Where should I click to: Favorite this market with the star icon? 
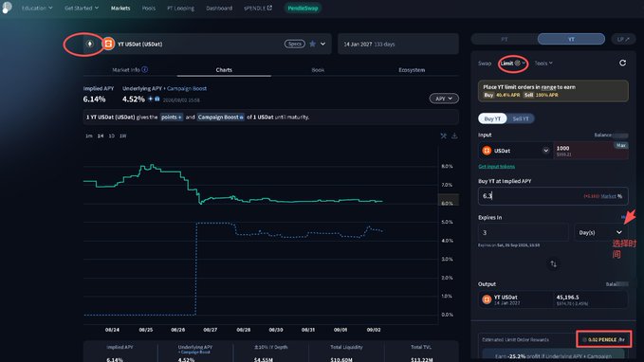[313, 44]
